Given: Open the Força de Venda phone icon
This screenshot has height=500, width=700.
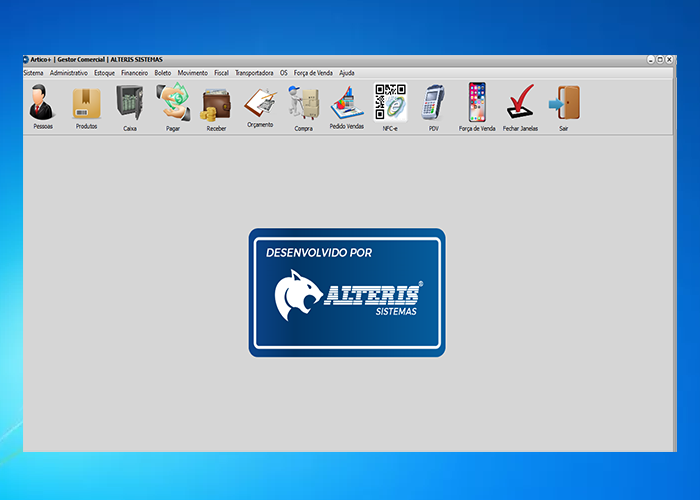Looking at the screenshot, I should coord(477,102).
